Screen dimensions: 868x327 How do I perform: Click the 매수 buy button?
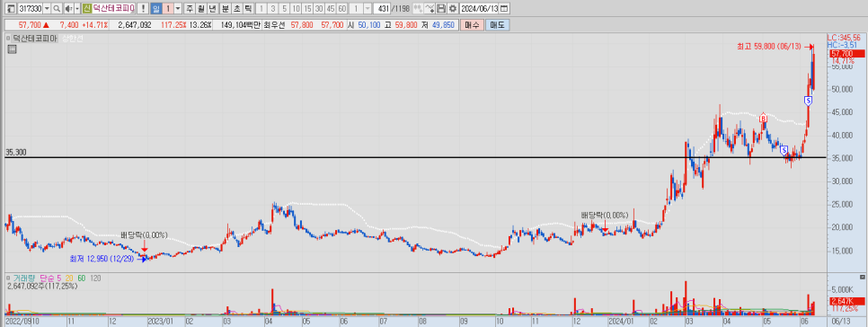473,25
